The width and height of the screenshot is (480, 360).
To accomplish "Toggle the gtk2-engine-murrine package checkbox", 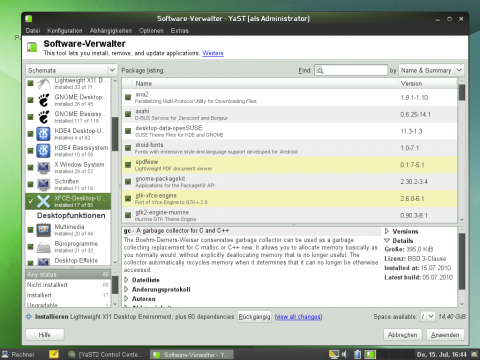I will click(x=128, y=215).
